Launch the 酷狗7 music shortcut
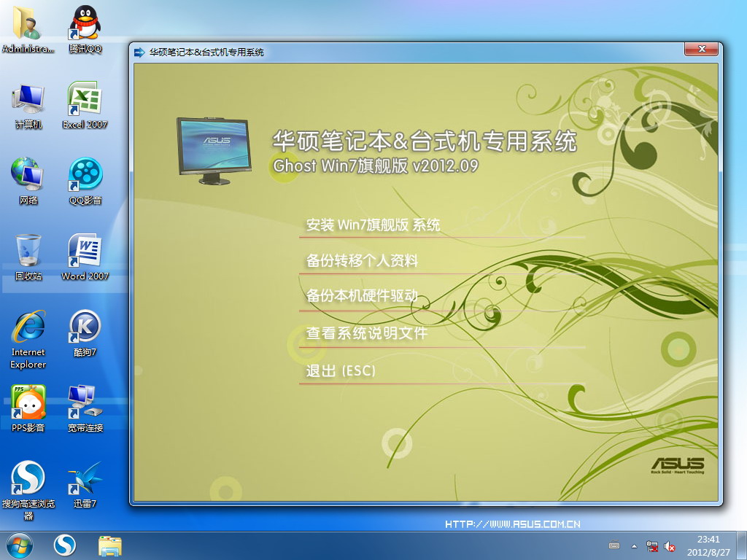Image resolution: width=747 pixels, height=560 pixels. [85, 333]
